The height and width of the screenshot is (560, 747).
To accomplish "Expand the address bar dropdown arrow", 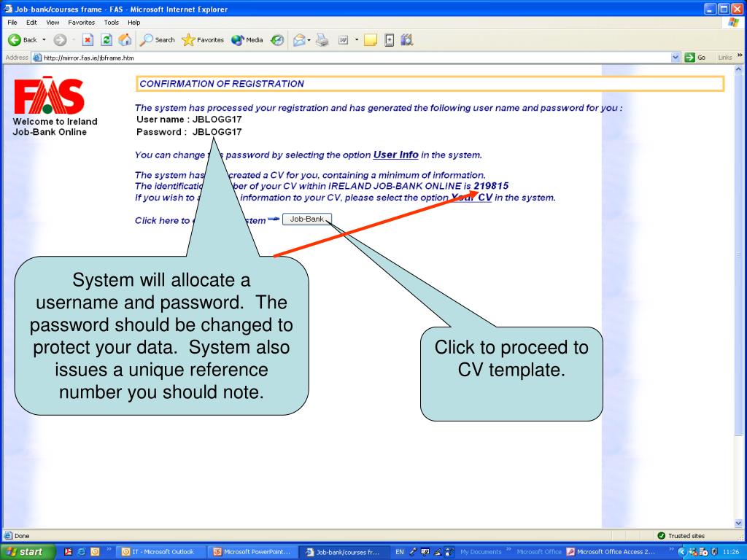I will coord(676,58).
